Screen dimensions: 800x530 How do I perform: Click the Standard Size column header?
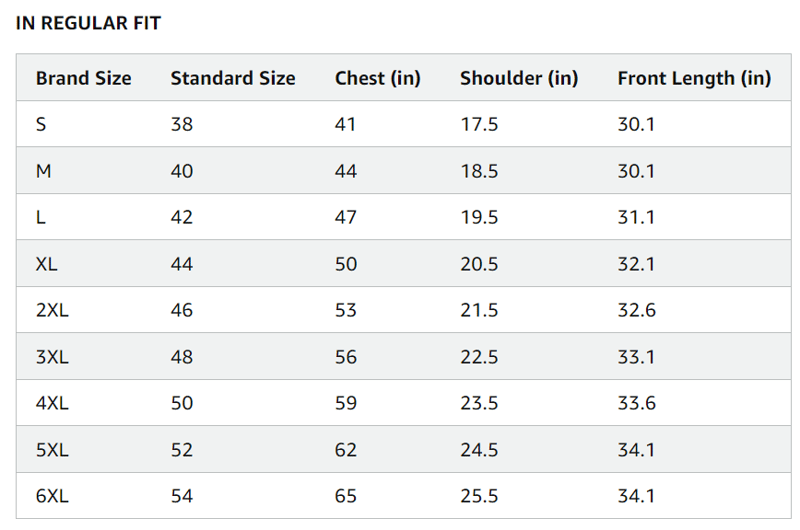click(x=233, y=78)
